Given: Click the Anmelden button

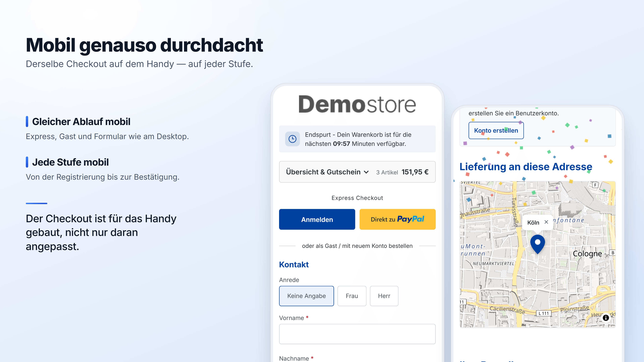Looking at the screenshot, I should 317,219.
